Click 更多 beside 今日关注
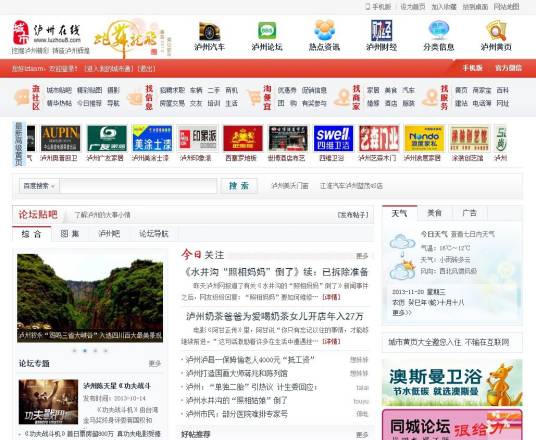This screenshot has width=536, height=440. click(362, 256)
